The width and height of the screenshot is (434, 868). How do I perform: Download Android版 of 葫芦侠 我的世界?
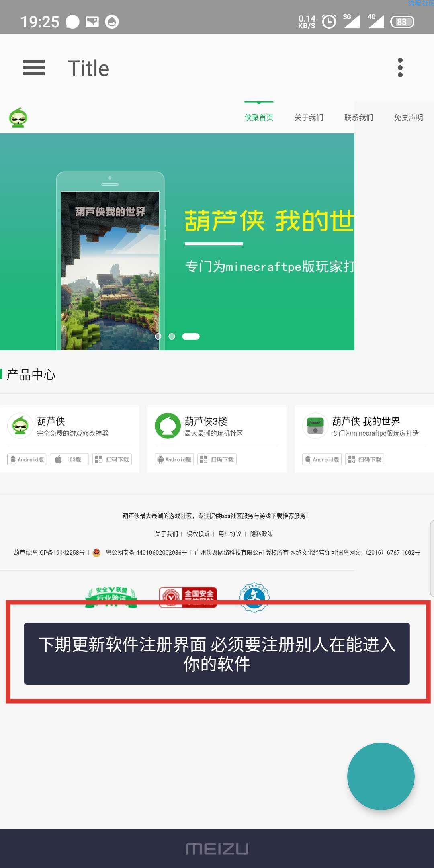point(322,459)
